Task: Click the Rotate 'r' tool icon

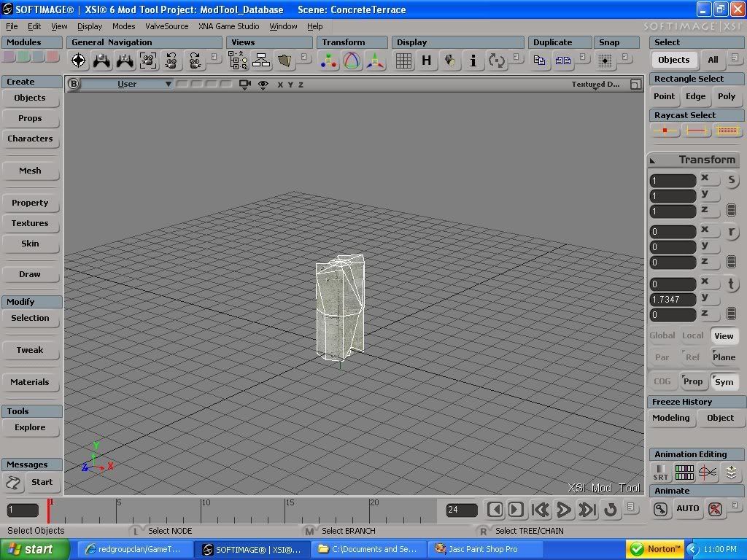Action: click(x=731, y=232)
